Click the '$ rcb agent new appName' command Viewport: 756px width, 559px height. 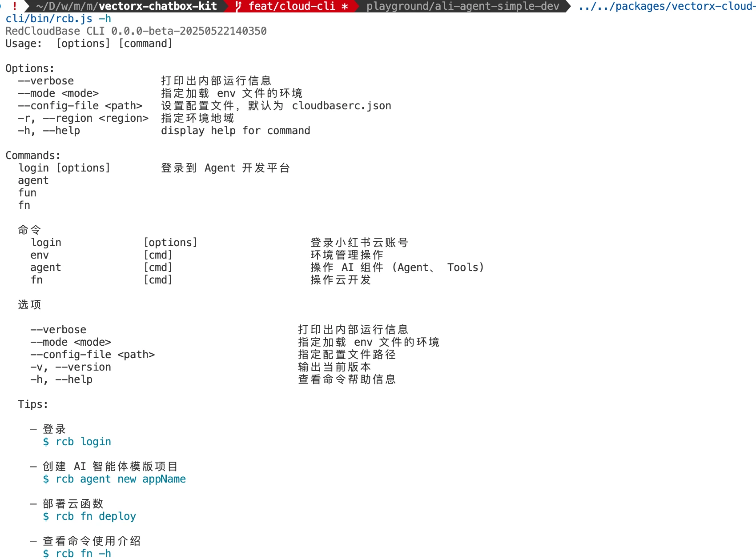click(114, 479)
